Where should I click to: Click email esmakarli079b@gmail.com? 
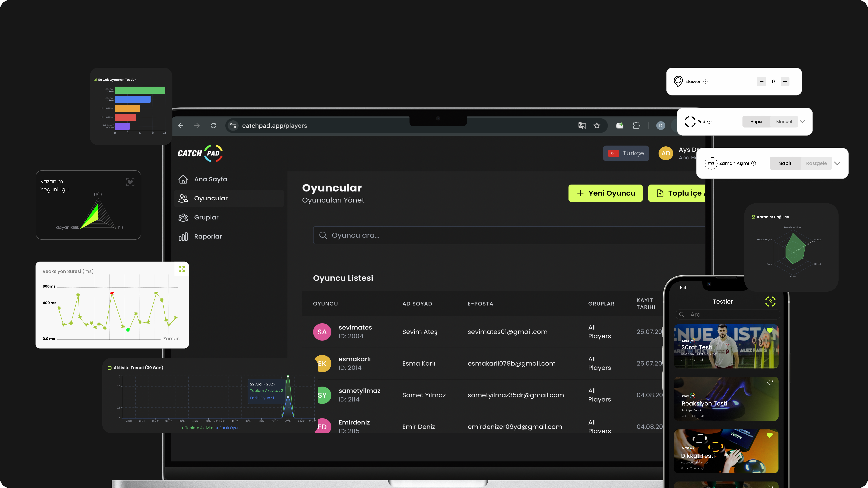tap(511, 363)
